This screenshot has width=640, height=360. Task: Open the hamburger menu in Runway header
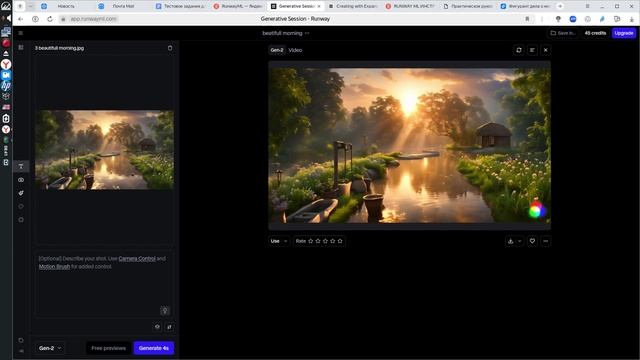[x=20, y=33]
